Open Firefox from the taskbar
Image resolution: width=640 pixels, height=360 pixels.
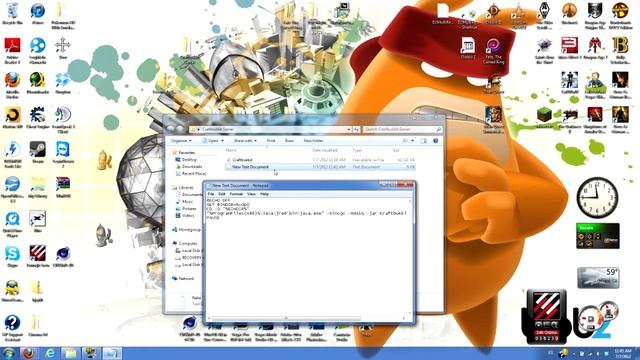[29, 353]
